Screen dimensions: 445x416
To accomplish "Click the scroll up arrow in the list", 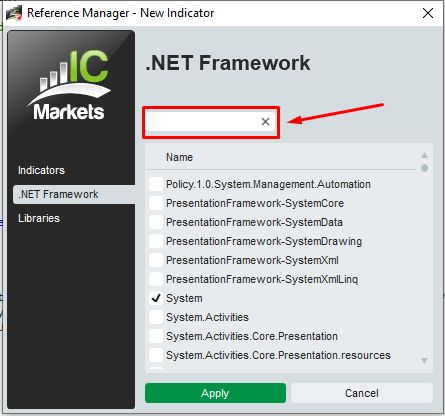I will point(424,155).
